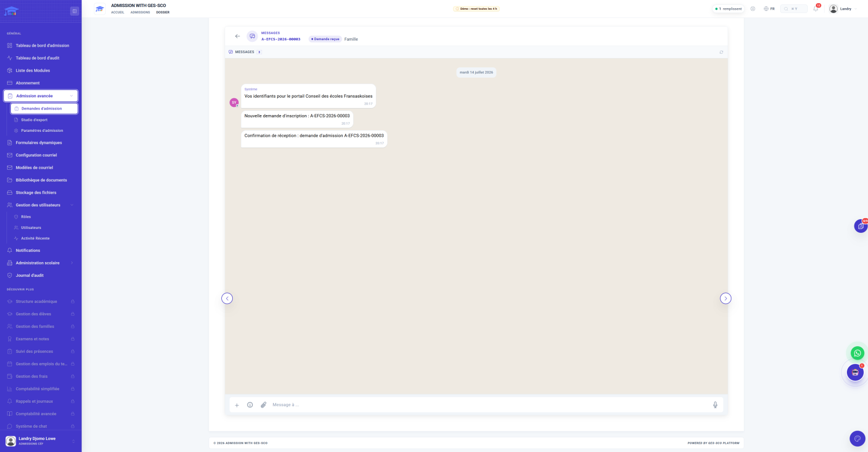Click the header search box

click(794, 9)
